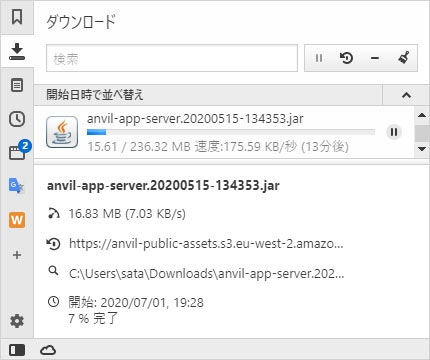430x360 pixels.
Task: Click the 15.61 / 236.32 MB status text
Action: 218,147
